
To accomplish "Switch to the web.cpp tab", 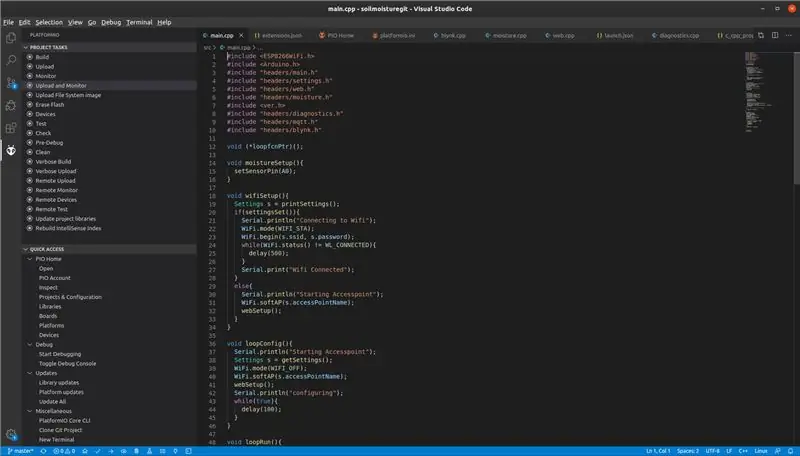I will tap(560, 35).
